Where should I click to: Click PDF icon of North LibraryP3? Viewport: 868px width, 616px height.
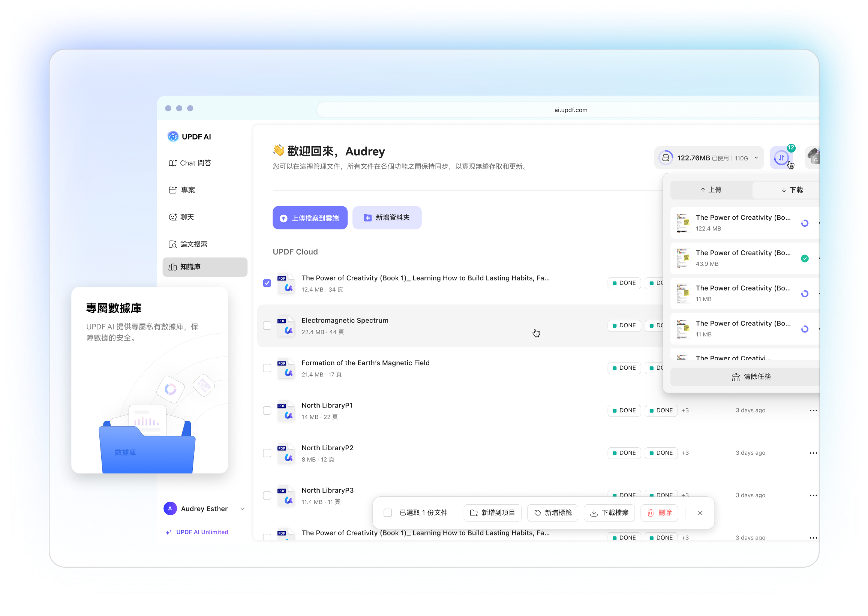click(286, 495)
